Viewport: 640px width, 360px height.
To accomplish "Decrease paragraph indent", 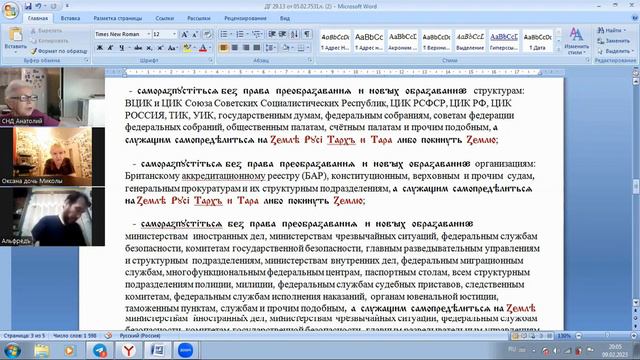I will [272, 34].
